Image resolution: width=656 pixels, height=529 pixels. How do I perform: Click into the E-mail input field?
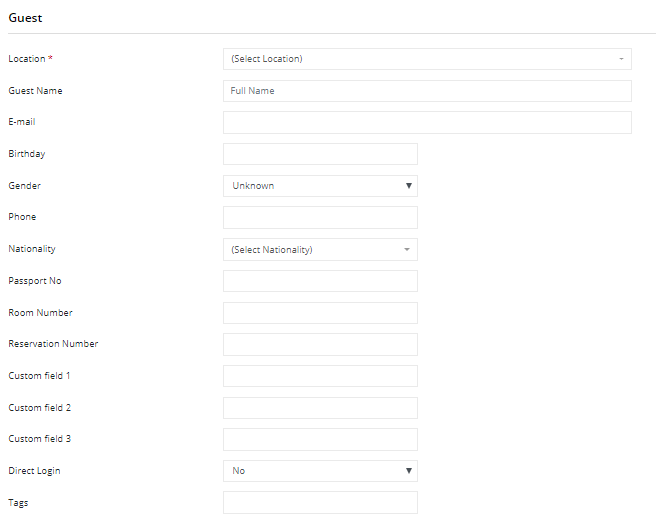(427, 123)
